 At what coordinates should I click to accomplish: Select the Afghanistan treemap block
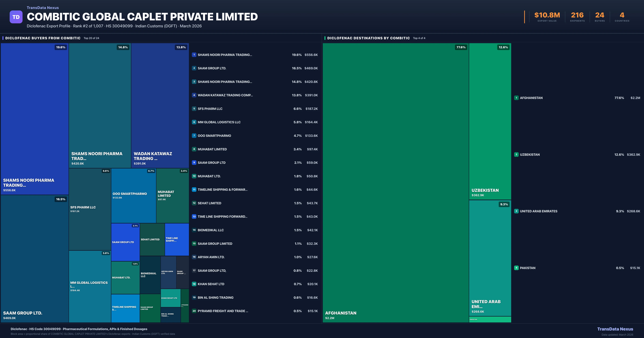[396, 183]
